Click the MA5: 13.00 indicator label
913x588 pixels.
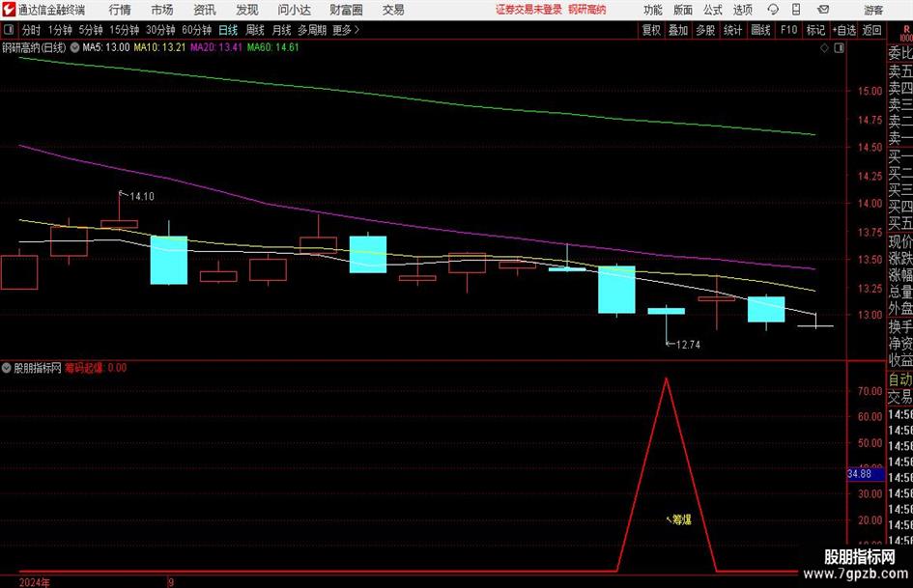click(106, 47)
